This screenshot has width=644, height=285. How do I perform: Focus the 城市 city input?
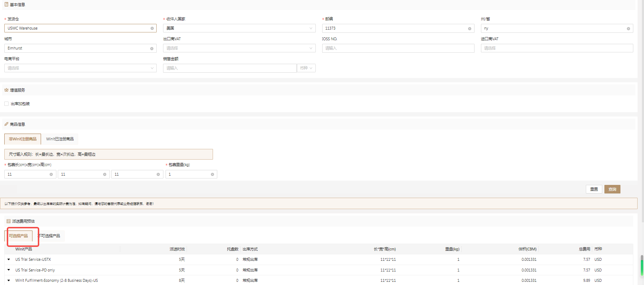click(80, 48)
